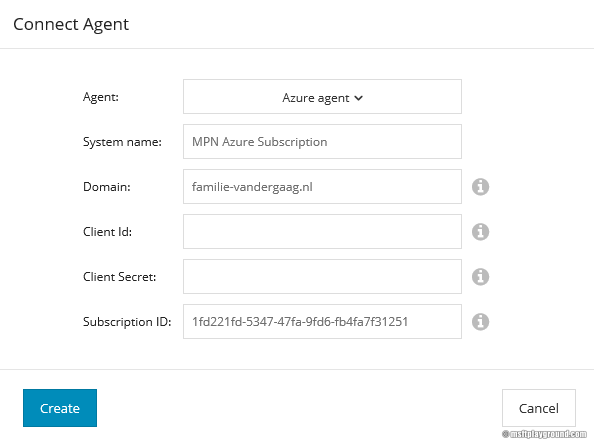Click the empty Client Secret input box
The height and width of the screenshot is (444, 594).
coord(322,277)
